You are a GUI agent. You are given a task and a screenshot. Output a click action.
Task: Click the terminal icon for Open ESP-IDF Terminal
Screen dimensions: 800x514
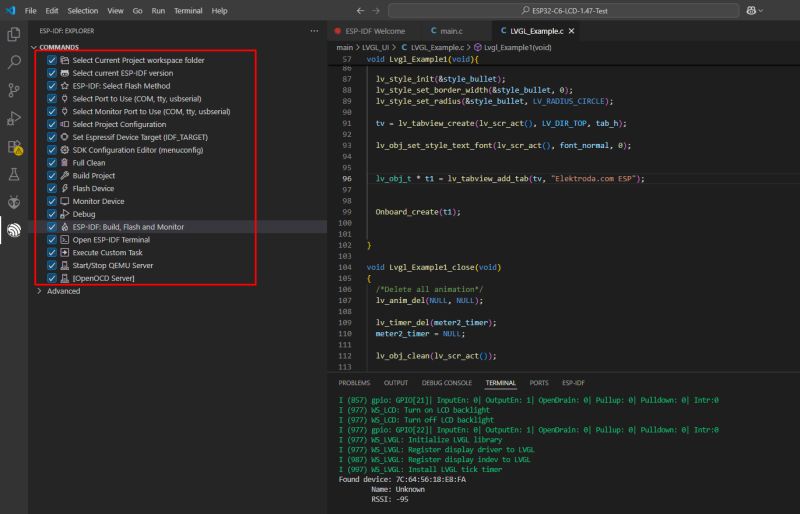point(65,239)
